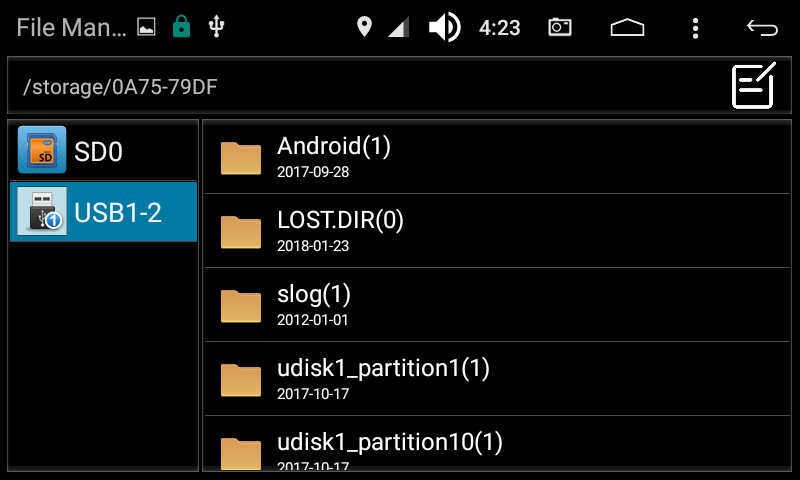Screen dimensions: 800x480
Task: Open the SD0 storage card icon
Action: [x=42, y=150]
